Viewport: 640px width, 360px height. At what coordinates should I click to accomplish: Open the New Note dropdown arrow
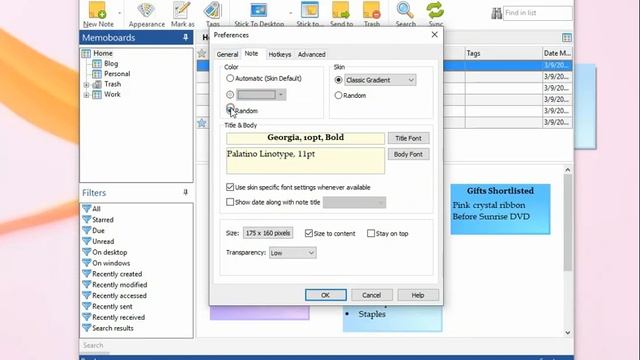coord(120,13)
